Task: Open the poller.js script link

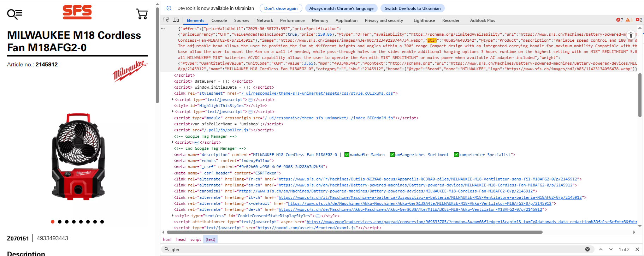Action: tap(226, 130)
